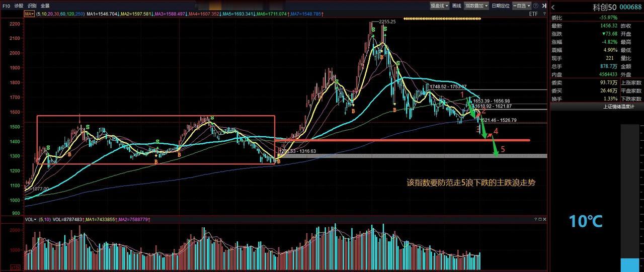Viewport: 644px width, 272px height.
Task: Maximize the volume sub-panel
Action: (540, 219)
